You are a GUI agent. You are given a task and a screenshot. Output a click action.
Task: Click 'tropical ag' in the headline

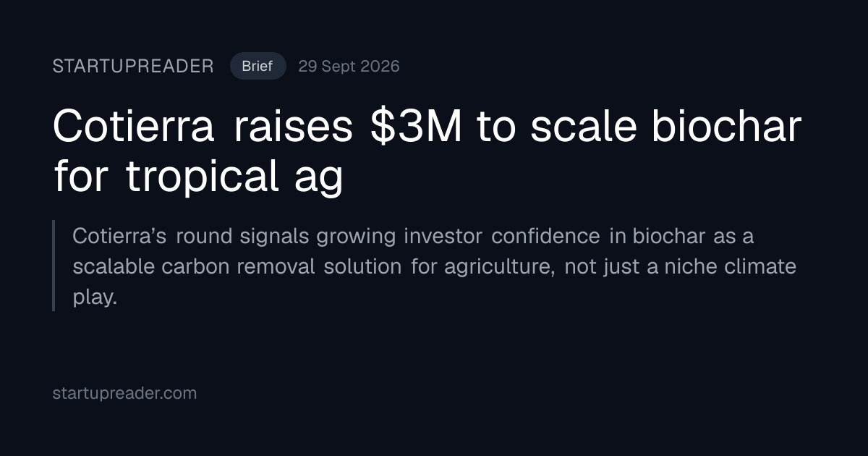(x=235, y=177)
